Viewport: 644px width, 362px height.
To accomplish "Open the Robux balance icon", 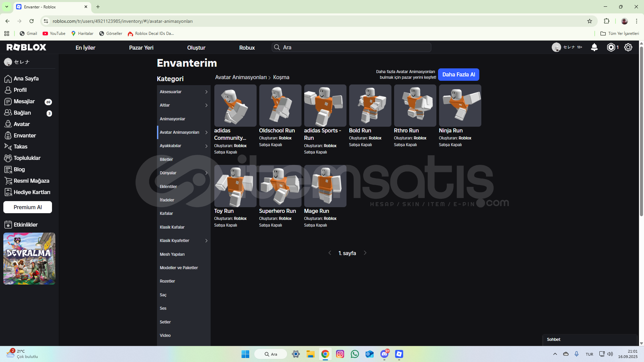I will click(x=611, y=47).
